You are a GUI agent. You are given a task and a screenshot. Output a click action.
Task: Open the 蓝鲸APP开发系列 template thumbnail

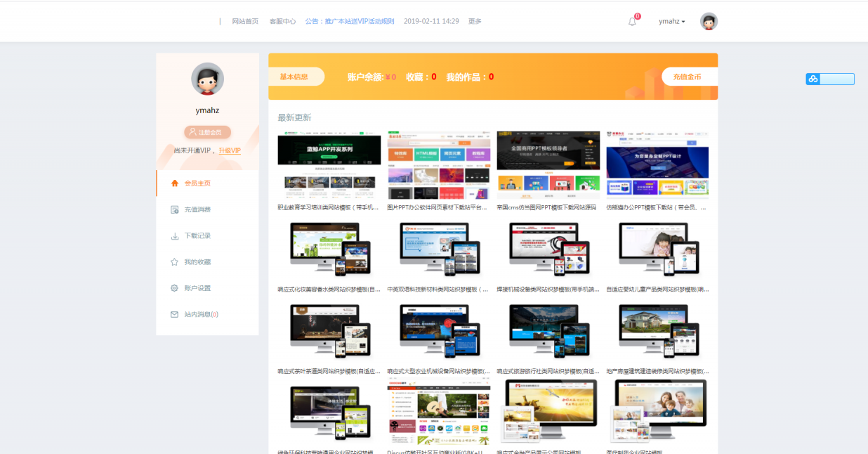tap(329, 165)
